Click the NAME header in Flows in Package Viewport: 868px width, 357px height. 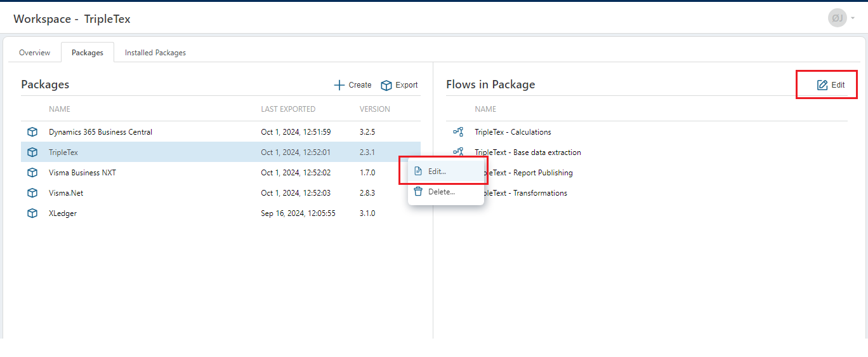(x=485, y=109)
